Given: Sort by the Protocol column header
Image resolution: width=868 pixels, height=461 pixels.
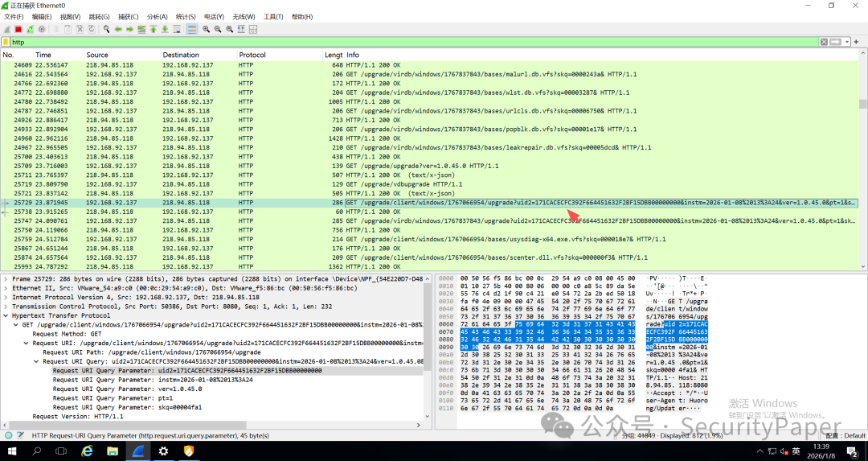Looking at the screenshot, I should [x=280, y=55].
